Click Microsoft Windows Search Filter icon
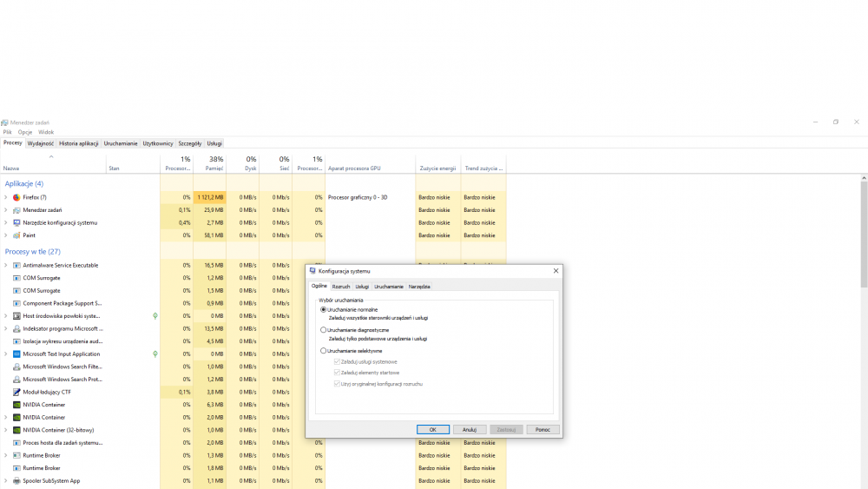Image resolution: width=868 pixels, height=489 pixels. click(x=16, y=367)
